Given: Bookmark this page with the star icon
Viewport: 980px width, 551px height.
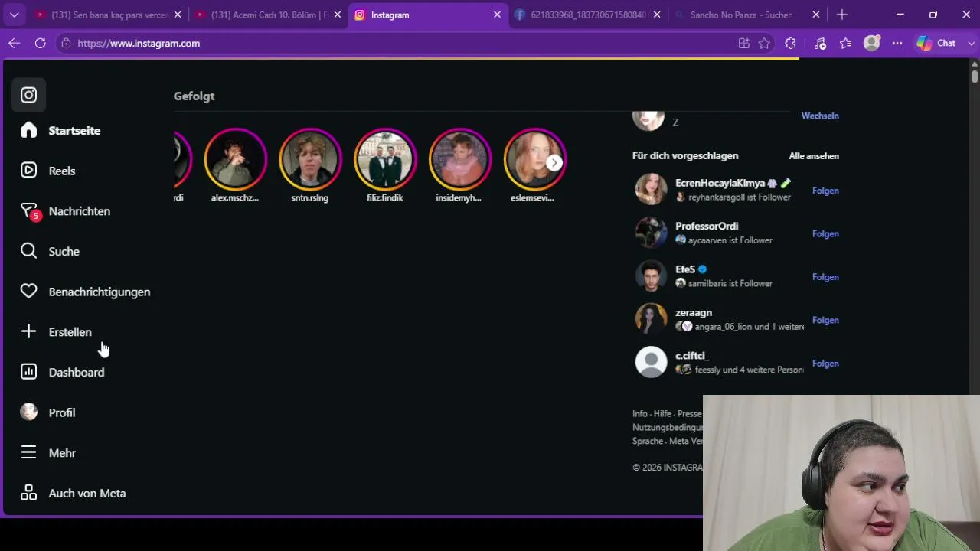Looking at the screenshot, I should pyautogui.click(x=764, y=44).
